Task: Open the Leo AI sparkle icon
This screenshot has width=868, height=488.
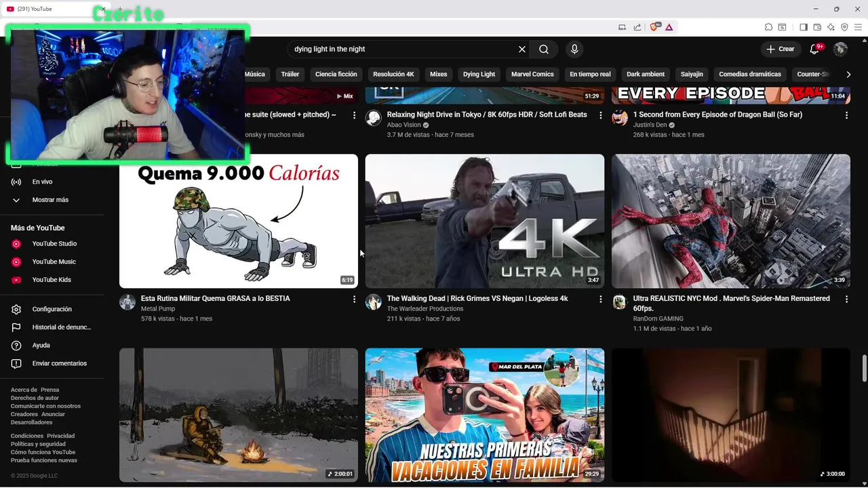Action: point(831,27)
